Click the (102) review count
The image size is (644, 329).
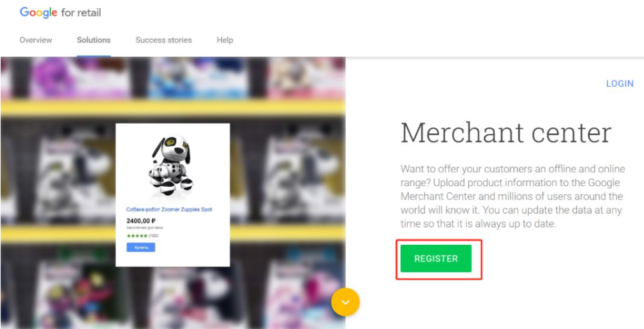tap(154, 236)
